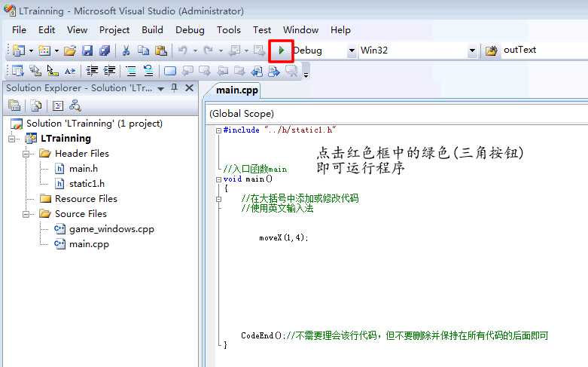Image resolution: width=588 pixels, height=367 pixels.
Task: Collapse the Source Files folder
Action: 26,214
